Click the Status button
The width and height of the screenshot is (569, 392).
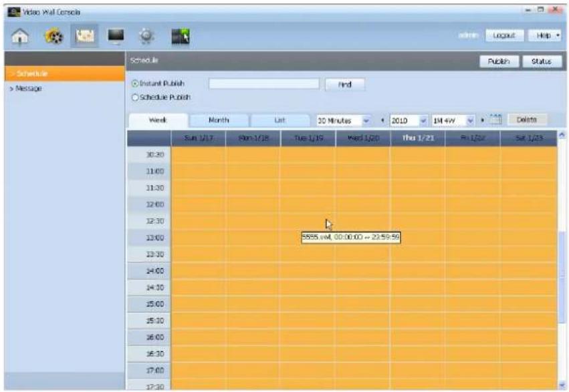pos(542,61)
